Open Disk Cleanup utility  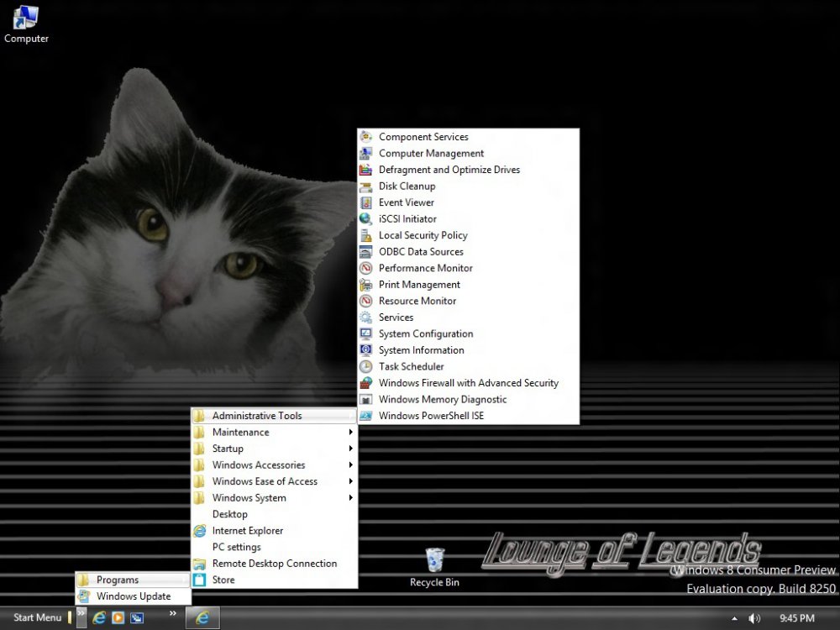[x=407, y=186]
